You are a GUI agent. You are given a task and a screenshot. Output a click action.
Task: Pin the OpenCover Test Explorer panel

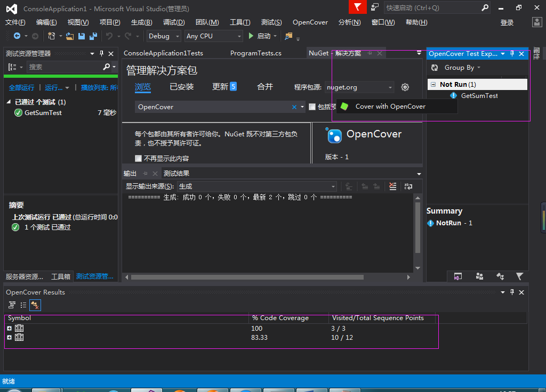(512, 54)
